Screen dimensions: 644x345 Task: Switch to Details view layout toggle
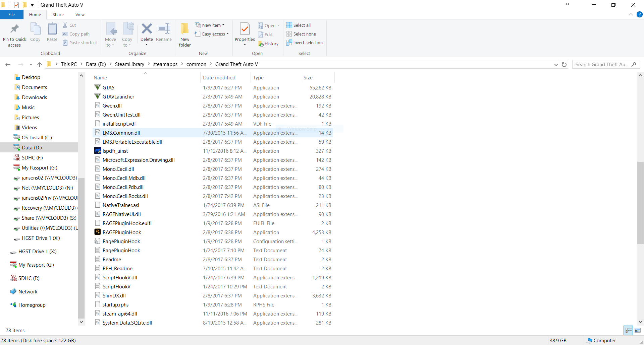point(628,331)
